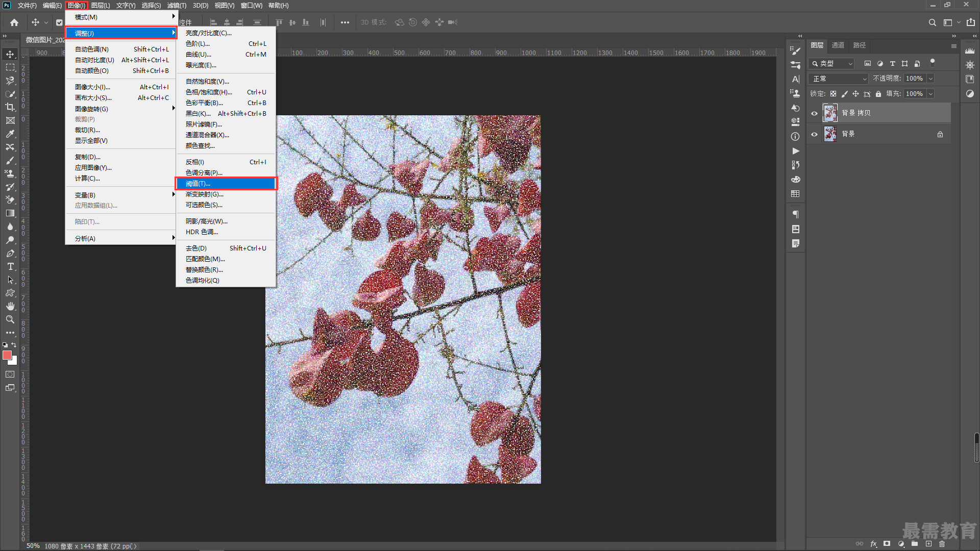980x551 pixels.
Task: Open 文件(F) menu
Action: point(27,6)
